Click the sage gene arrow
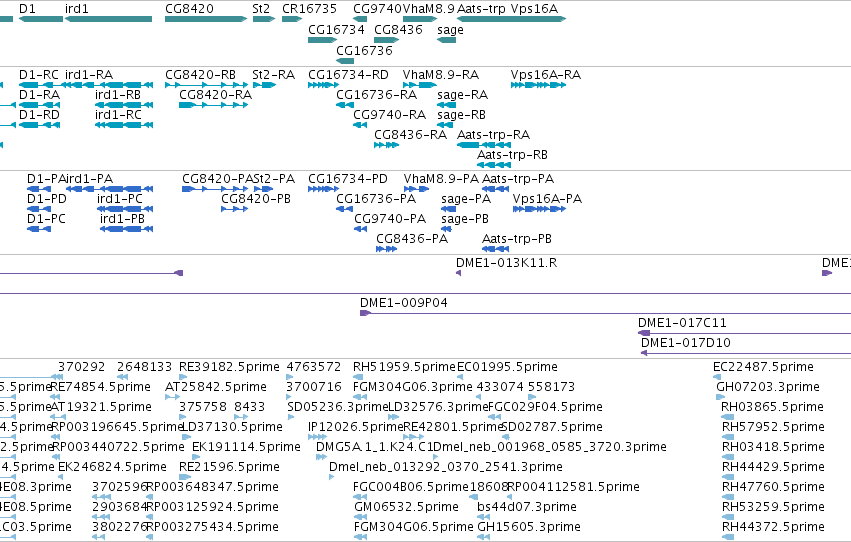This screenshot has width=851, height=542. point(447,40)
